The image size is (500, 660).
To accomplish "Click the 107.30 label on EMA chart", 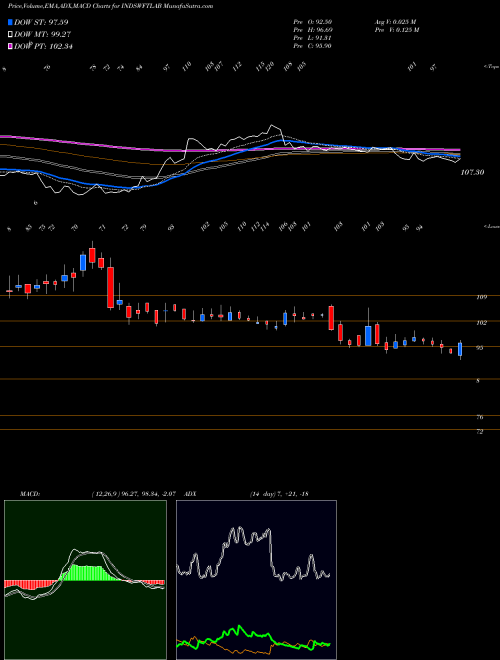I will click(473, 172).
